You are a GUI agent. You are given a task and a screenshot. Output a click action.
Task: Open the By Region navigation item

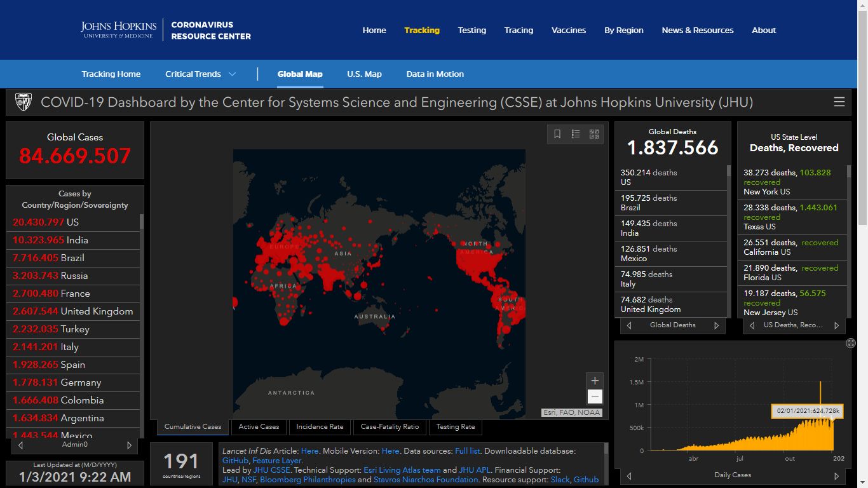pos(624,30)
